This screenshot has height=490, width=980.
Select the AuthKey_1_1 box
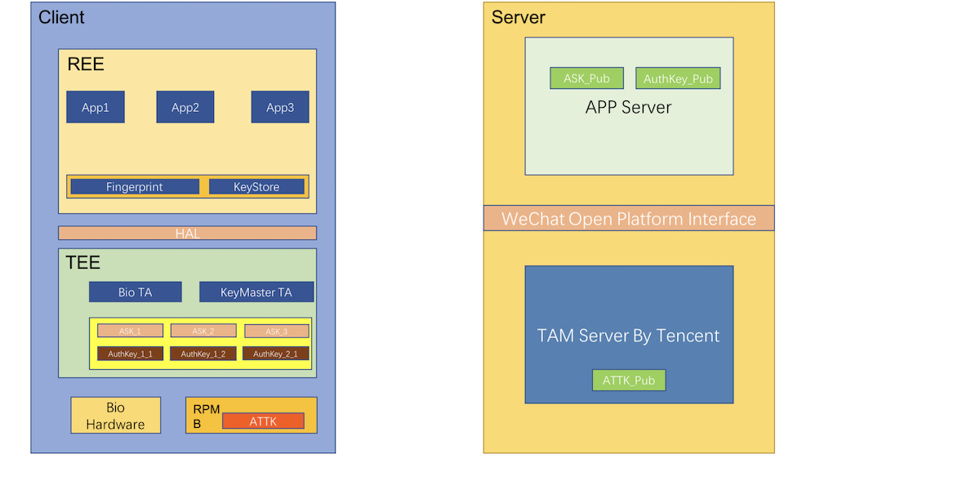[x=130, y=354]
